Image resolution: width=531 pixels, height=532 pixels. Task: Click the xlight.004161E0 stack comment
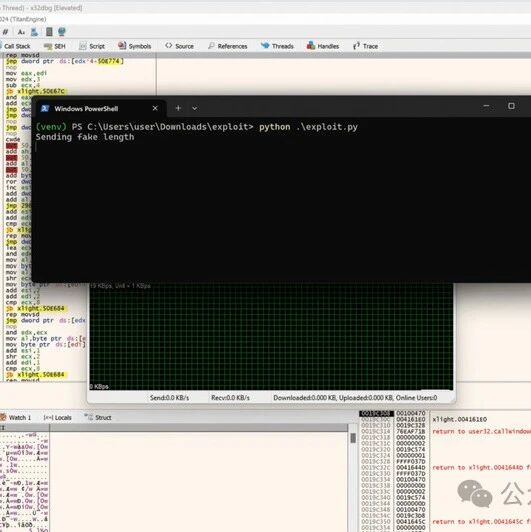coord(459,419)
